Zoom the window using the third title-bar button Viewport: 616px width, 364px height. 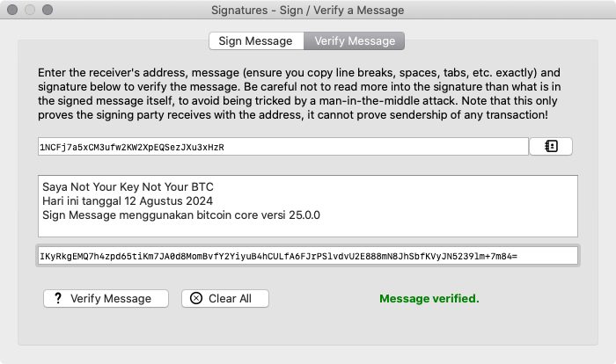48,10
